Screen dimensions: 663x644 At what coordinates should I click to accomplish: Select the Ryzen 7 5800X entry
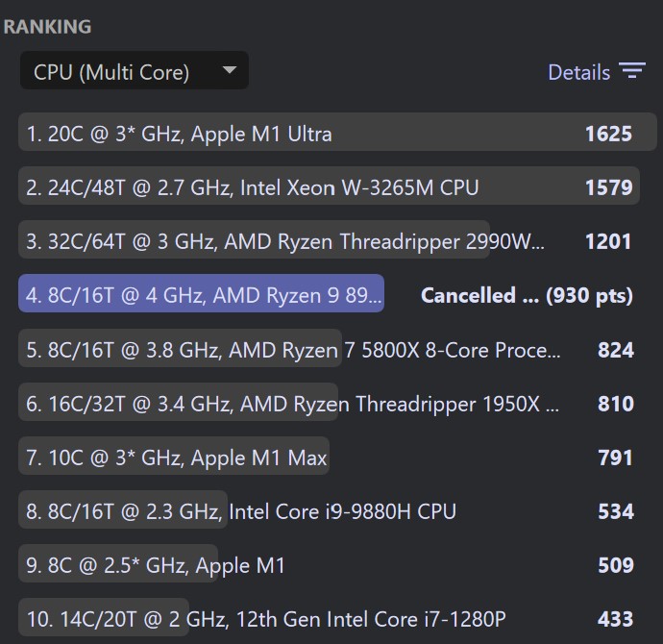click(293, 350)
